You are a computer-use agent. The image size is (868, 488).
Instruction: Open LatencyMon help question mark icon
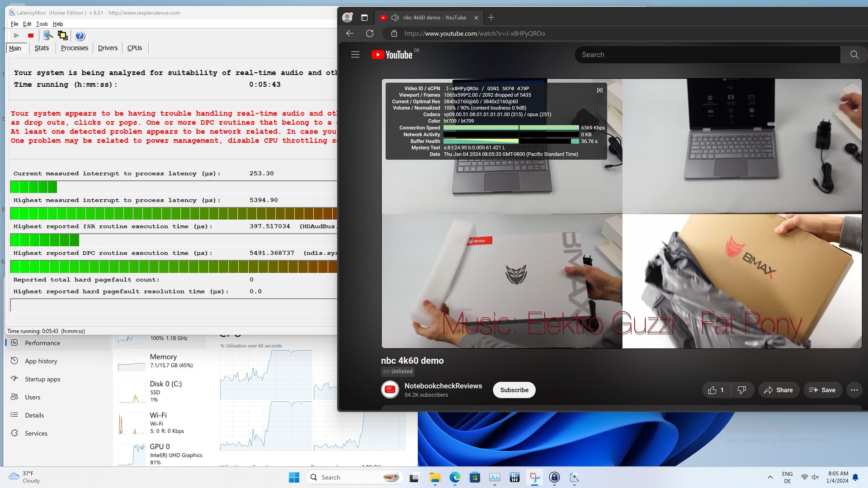(x=80, y=36)
